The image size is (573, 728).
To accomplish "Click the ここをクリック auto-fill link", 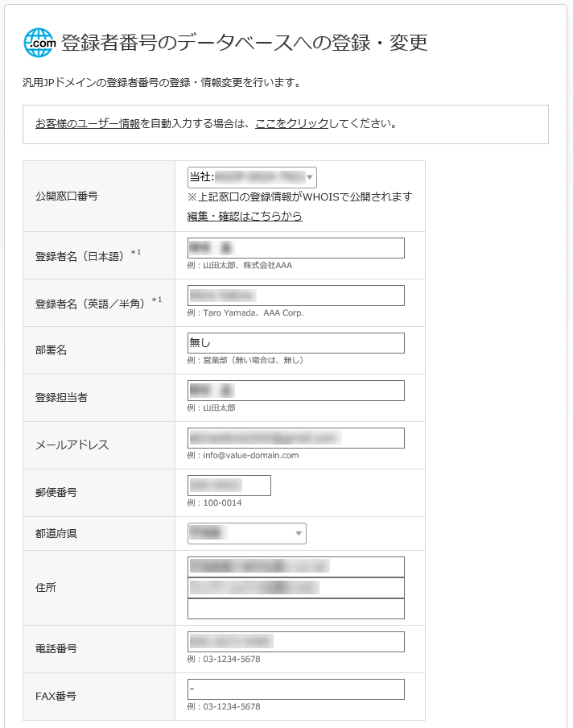I will pyautogui.click(x=291, y=124).
